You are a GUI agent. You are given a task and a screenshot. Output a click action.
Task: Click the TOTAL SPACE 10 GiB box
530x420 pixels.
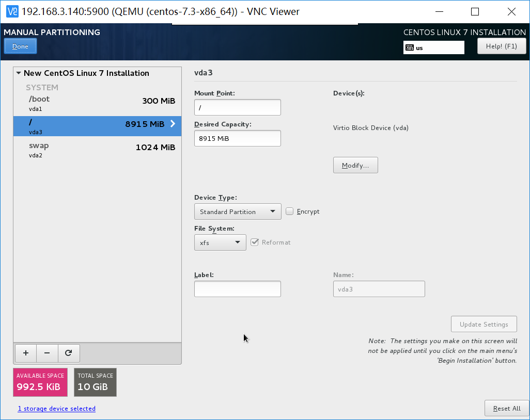tap(96, 382)
